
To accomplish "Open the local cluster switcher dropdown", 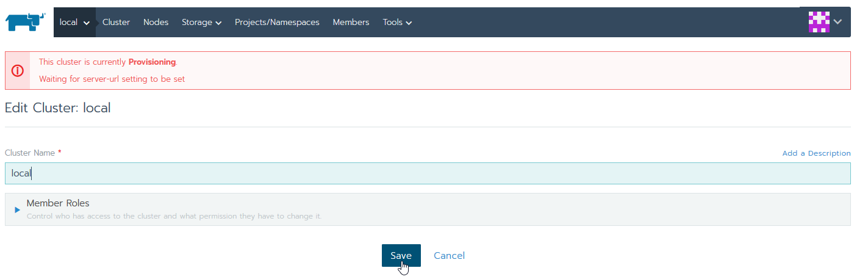I will [x=74, y=23].
